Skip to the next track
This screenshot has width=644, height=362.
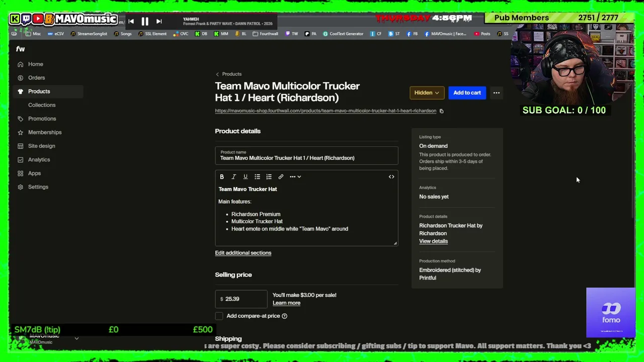coord(159,21)
